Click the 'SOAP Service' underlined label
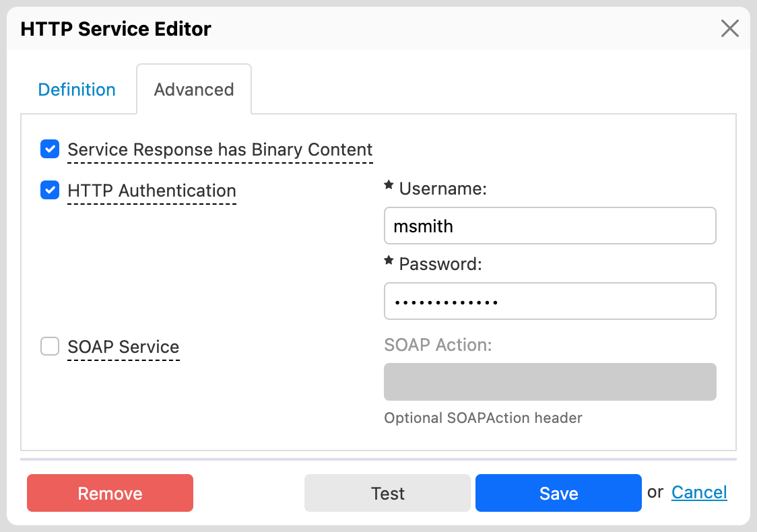 point(123,347)
